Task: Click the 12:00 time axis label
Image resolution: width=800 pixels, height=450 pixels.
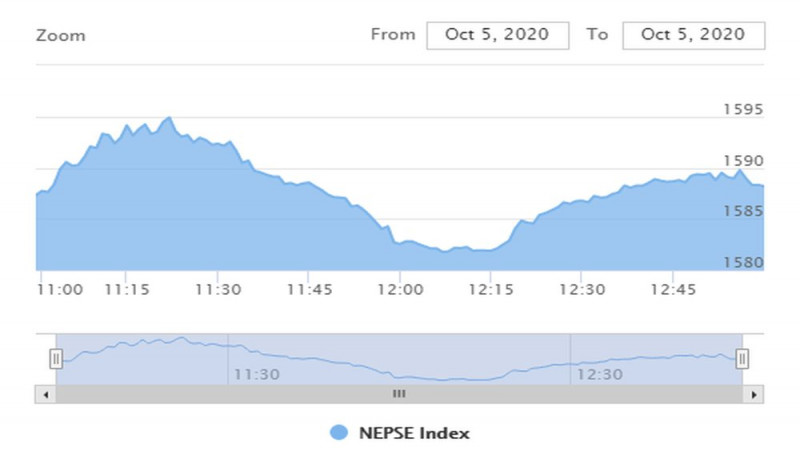Action: (399, 289)
